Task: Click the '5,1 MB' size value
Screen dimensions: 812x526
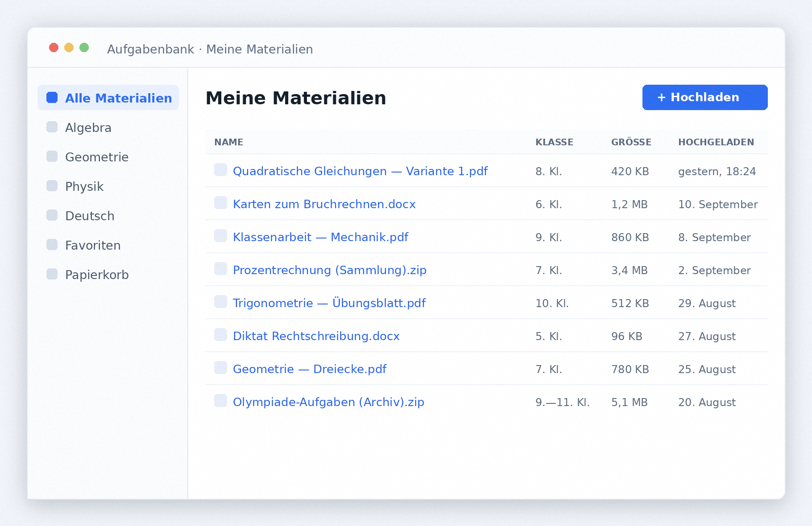Action: pyautogui.click(x=629, y=403)
